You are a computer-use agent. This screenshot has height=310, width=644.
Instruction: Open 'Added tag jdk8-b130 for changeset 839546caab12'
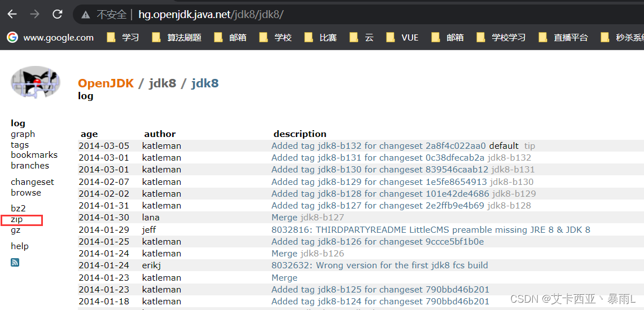pyautogui.click(x=380, y=170)
